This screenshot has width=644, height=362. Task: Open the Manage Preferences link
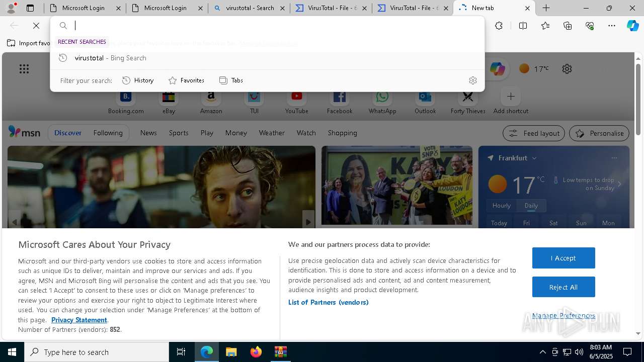coord(563,315)
